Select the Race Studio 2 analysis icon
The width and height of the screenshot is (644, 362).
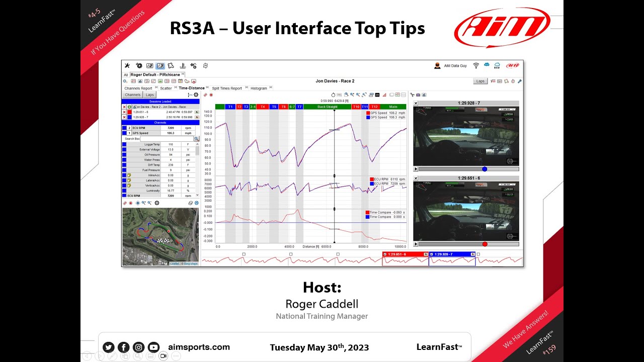point(149,66)
